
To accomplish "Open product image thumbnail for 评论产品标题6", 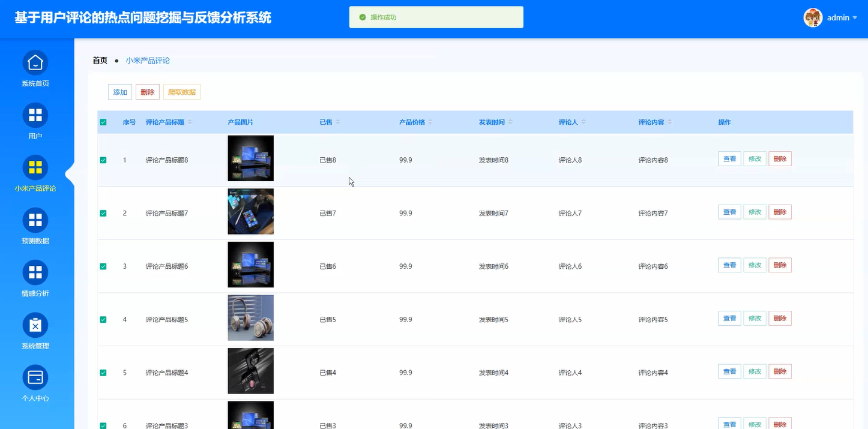I will click(x=251, y=265).
